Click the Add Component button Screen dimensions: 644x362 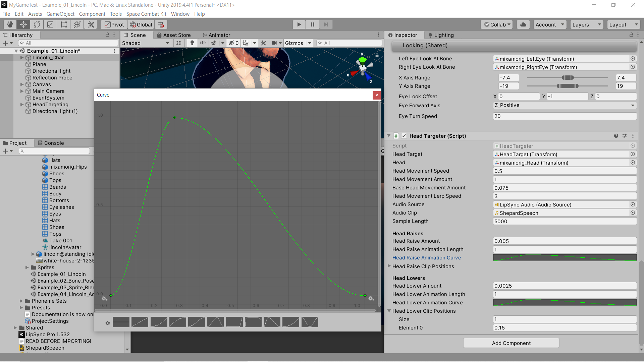(x=511, y=343)
